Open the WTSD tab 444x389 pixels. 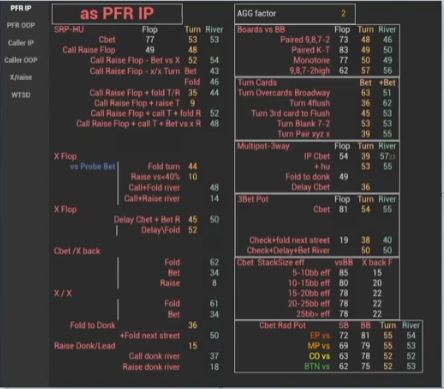[21, 95]
